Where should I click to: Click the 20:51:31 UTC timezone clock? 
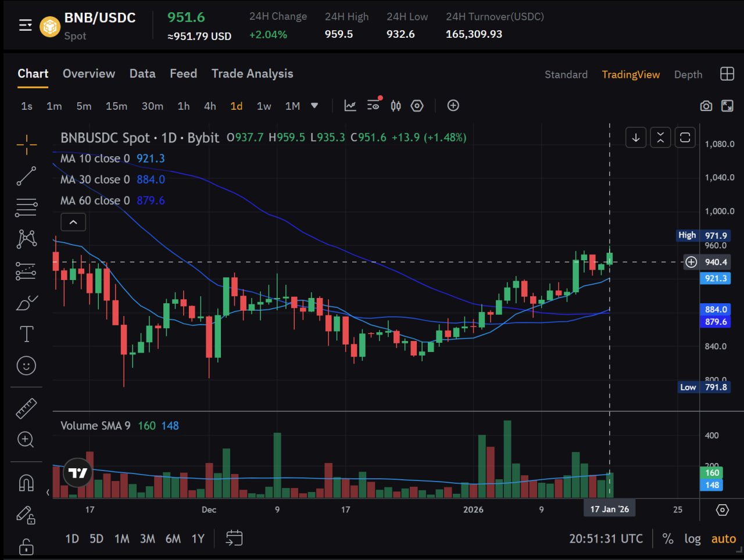point(606,539)
